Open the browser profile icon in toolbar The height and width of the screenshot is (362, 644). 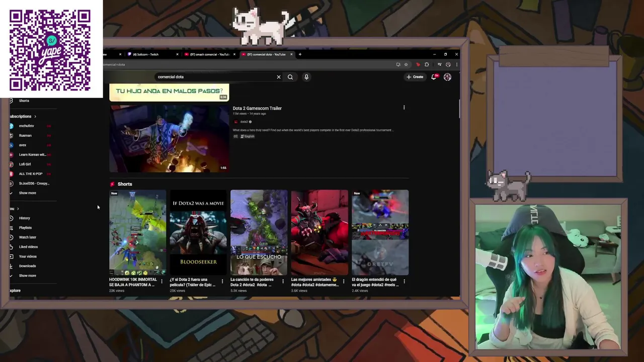(448, 64)
